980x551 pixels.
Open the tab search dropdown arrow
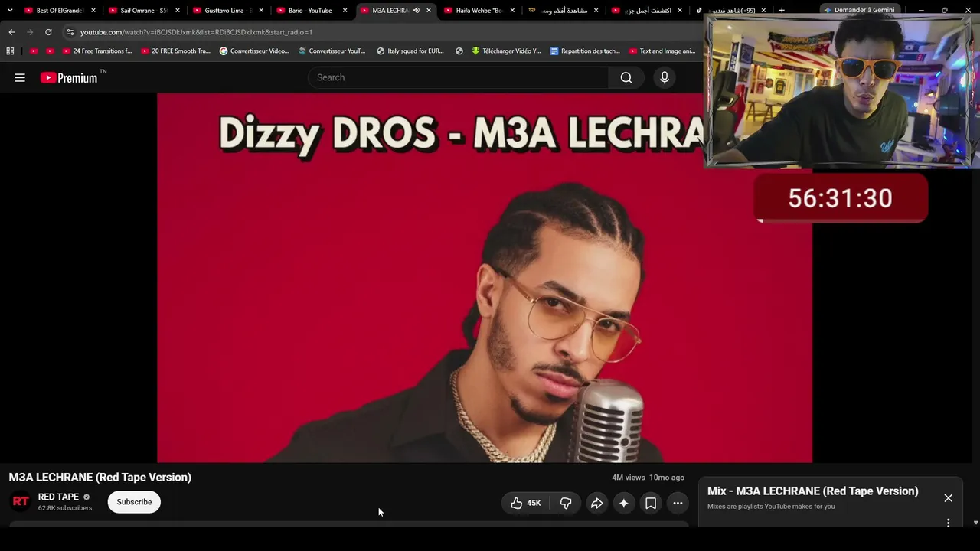pos(10,11)
